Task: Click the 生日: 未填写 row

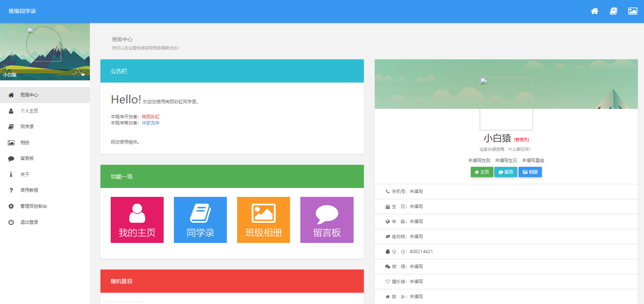Action: pos(506,206)
